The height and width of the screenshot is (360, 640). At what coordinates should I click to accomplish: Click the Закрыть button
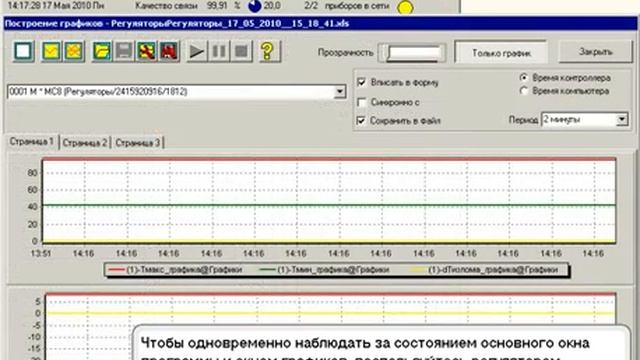[x=596, y=52]
